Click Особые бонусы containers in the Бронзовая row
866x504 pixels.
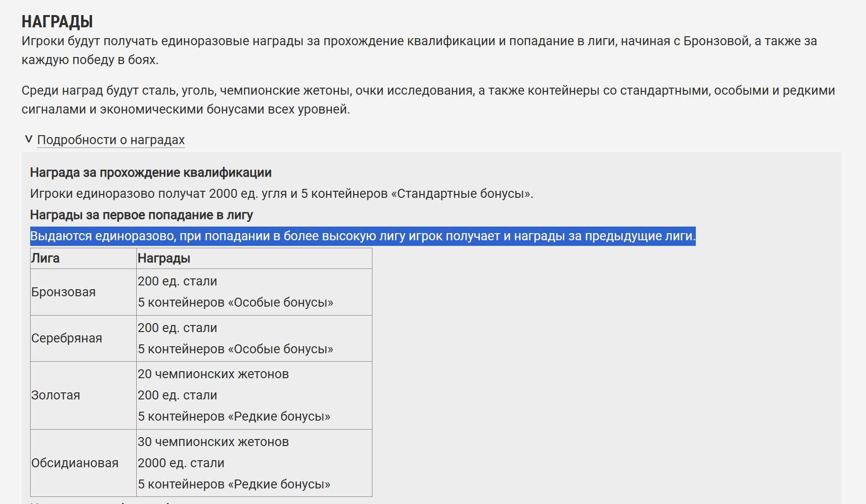235,302
